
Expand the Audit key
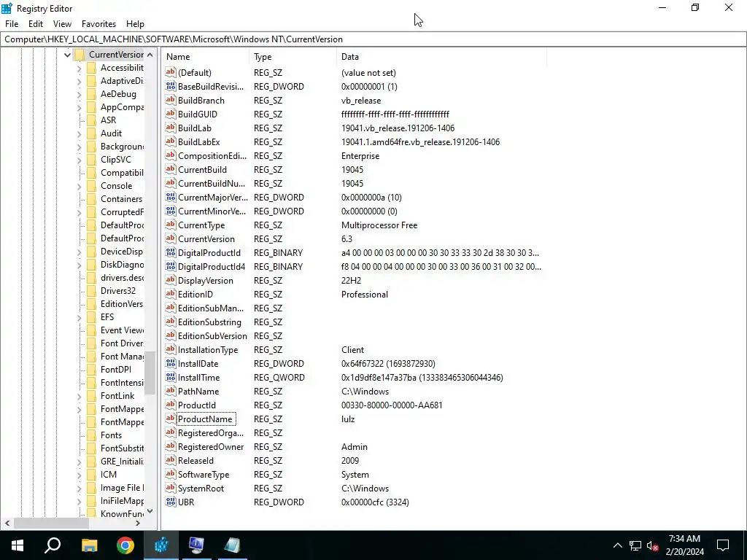[x=79, y=134]
